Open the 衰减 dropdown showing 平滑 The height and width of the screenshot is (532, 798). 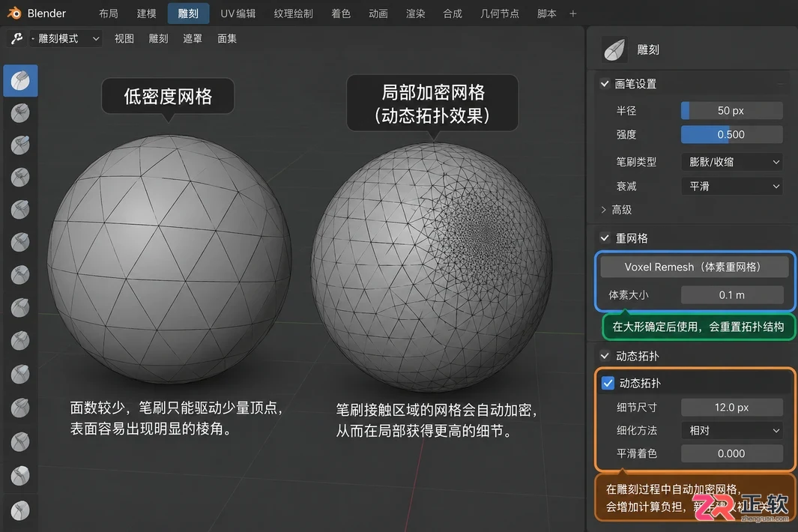tap(732, 187)
